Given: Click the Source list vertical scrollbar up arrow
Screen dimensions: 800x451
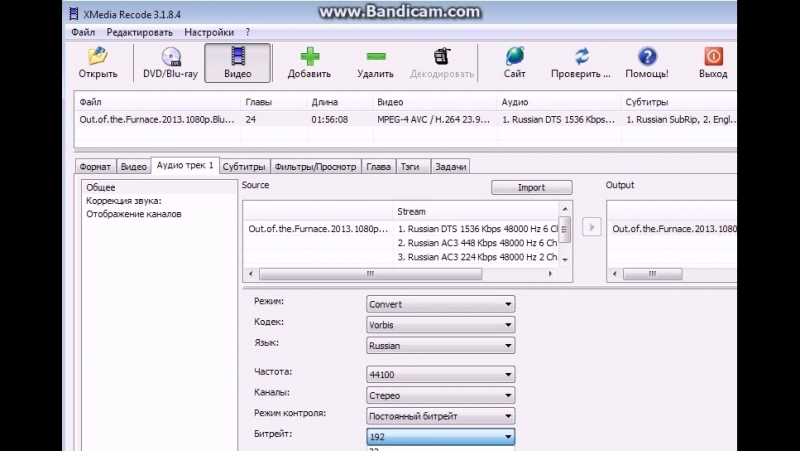Looking at the screenshot, I should click(565, 209).
